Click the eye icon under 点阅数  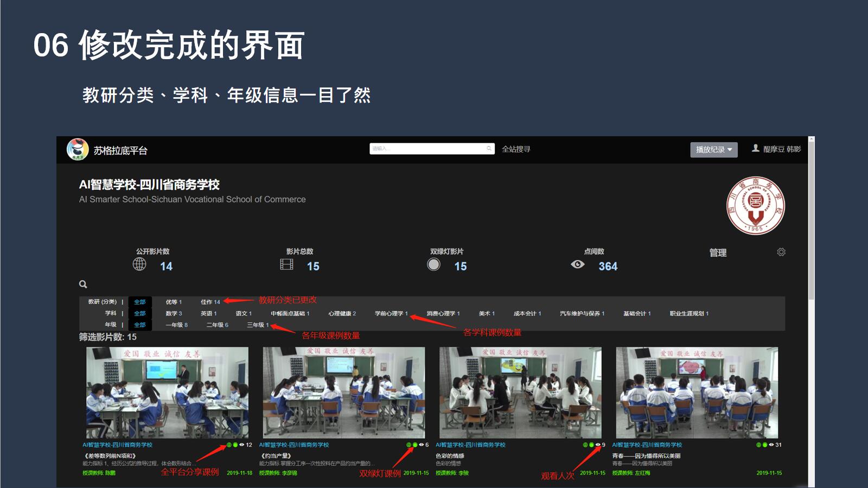577,264
